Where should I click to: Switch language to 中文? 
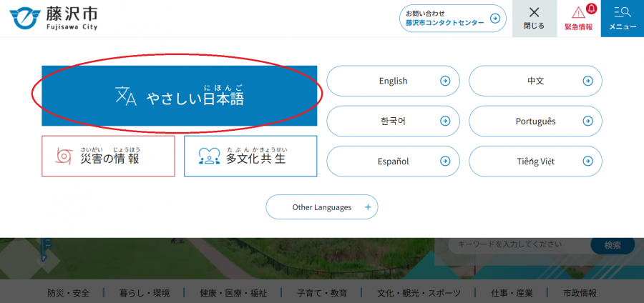[x=535, y=81]
